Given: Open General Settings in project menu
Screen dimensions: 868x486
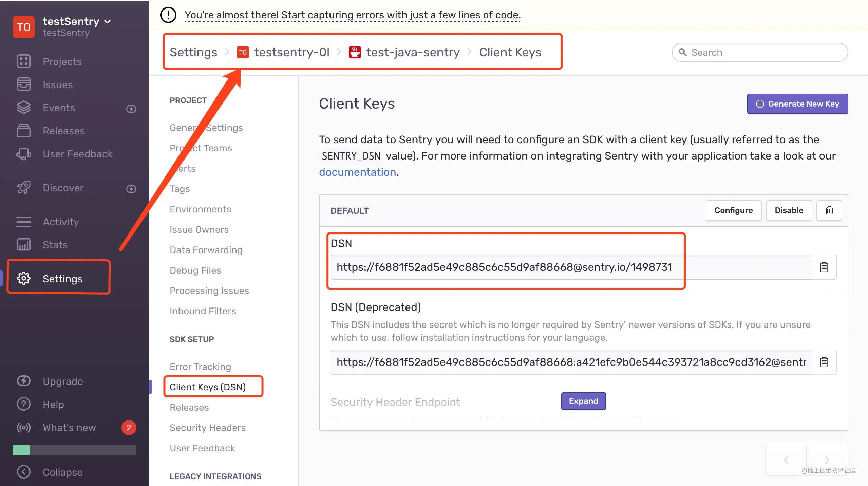Looking at the screenshot, I should click(x=206, y=128).
